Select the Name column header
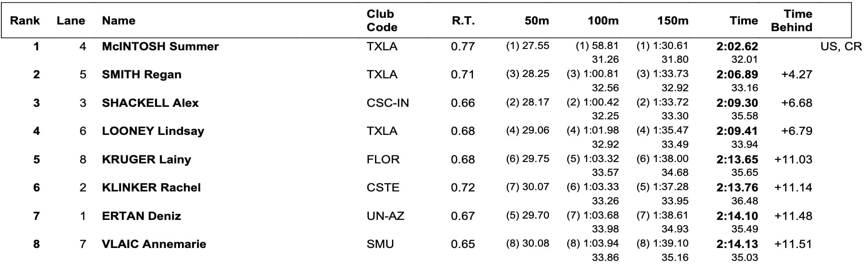868x268 pixels. pyautogui.click(x=118, y=20)
